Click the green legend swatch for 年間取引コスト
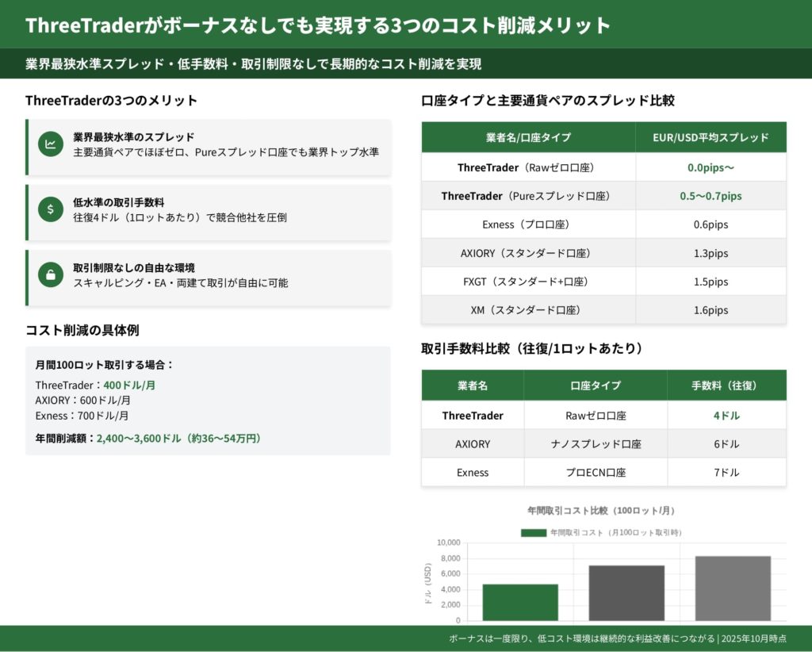 533,533
